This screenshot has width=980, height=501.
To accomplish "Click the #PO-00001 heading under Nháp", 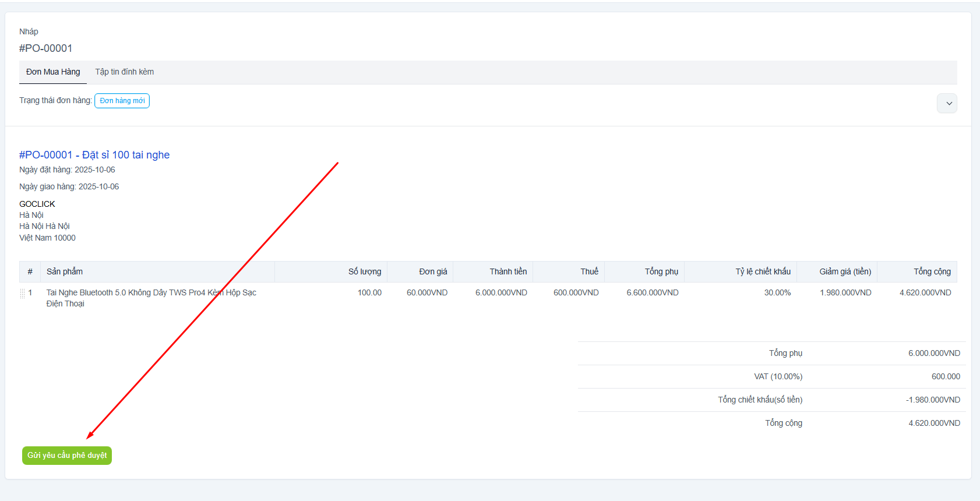I will (45, 48).
